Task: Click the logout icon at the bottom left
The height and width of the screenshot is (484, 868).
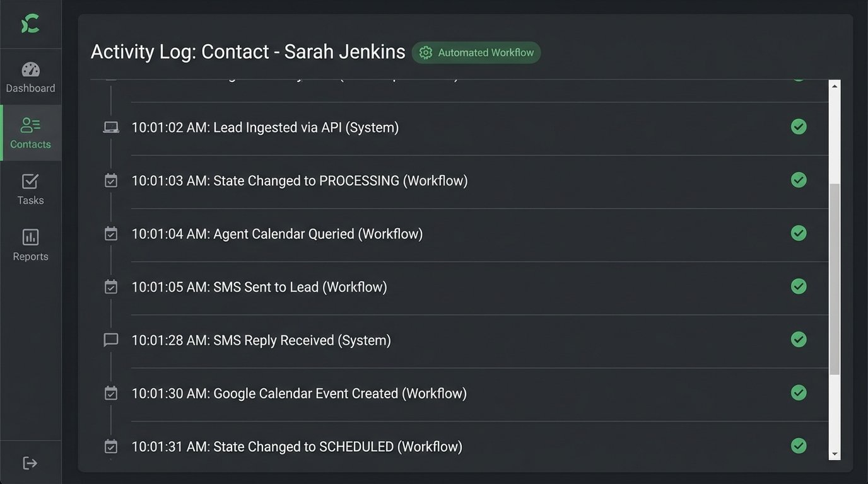Action: [30, 462]
